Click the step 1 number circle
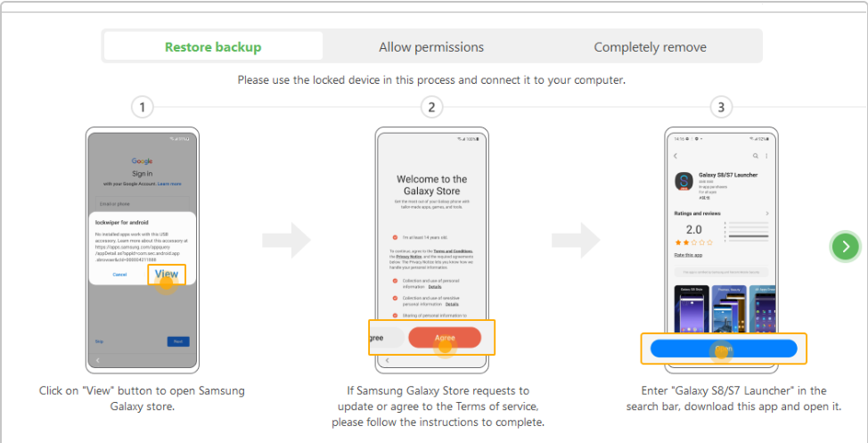 142,108
